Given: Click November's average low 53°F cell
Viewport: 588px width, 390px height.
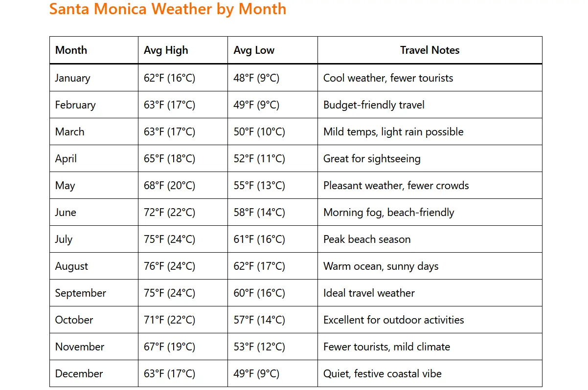Looking at the screenshot, I should [x=259, y=347].
